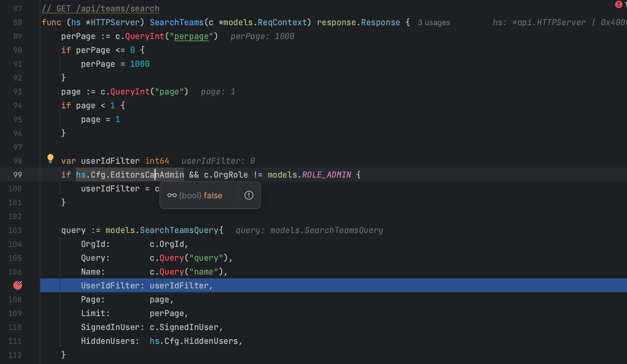Open the '3 usages' code vision link for SearchTeams
This screenshot has width=627, height=364.
click(434, 22)
